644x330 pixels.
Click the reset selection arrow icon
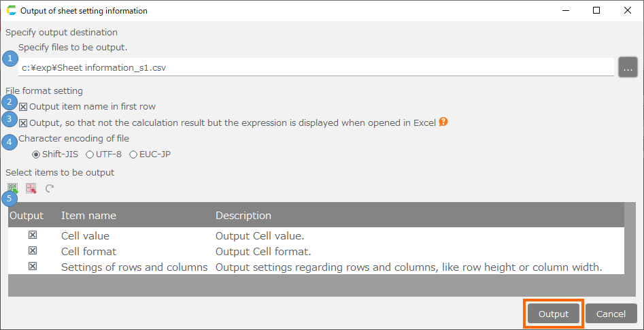(49, 188)
